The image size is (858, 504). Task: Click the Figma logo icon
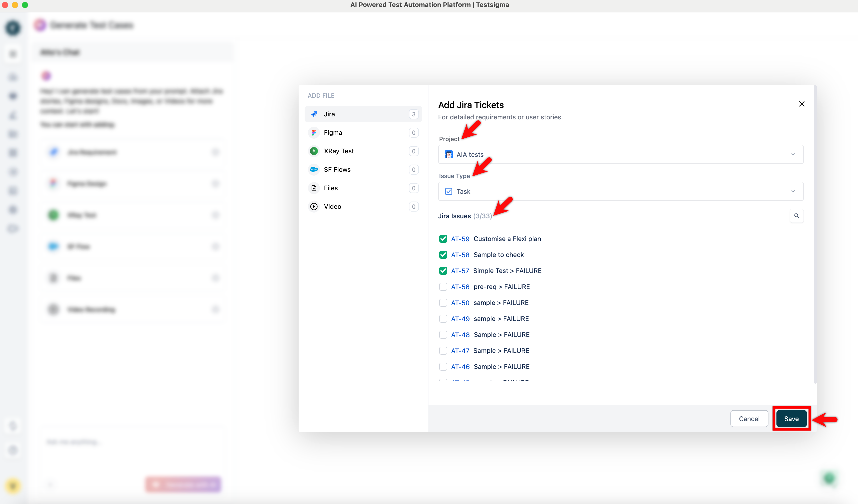[x=314, y=133]
